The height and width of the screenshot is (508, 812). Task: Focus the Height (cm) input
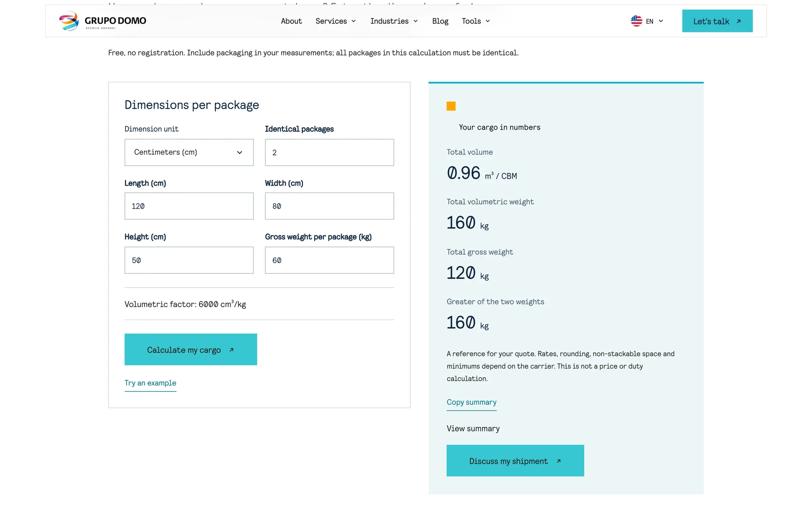point(189,260)
